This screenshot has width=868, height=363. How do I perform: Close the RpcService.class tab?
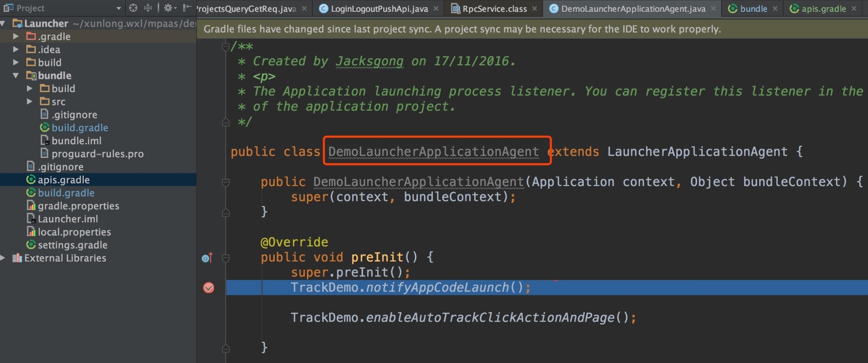pos(534,9)
